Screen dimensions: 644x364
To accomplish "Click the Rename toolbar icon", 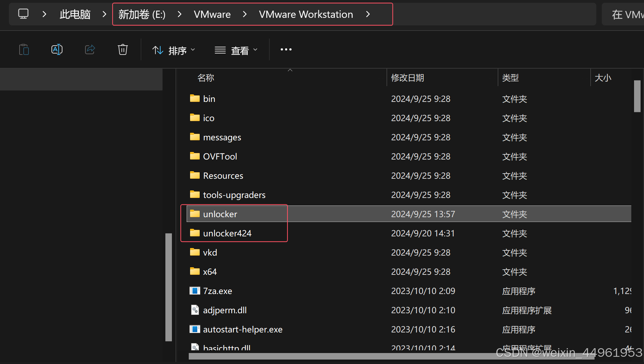I will (57, 50).
